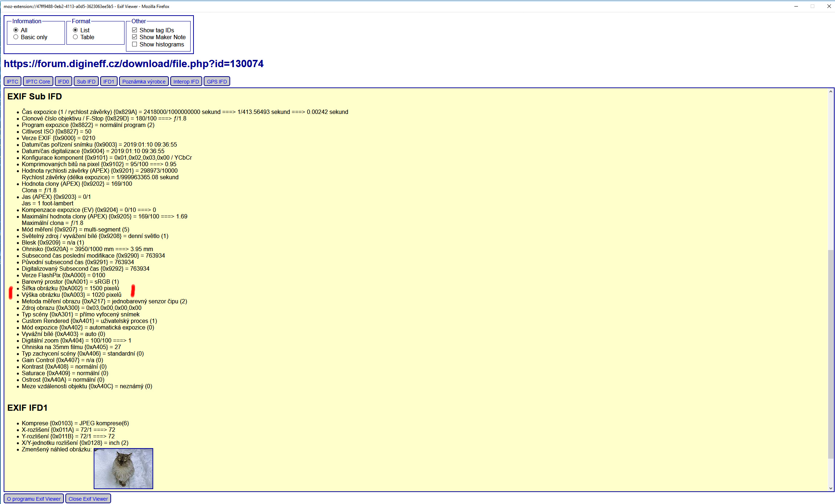Select the All information radio button
Image resolution: width=835 pixels, height=504 pixels.
(x=16, y=30)
